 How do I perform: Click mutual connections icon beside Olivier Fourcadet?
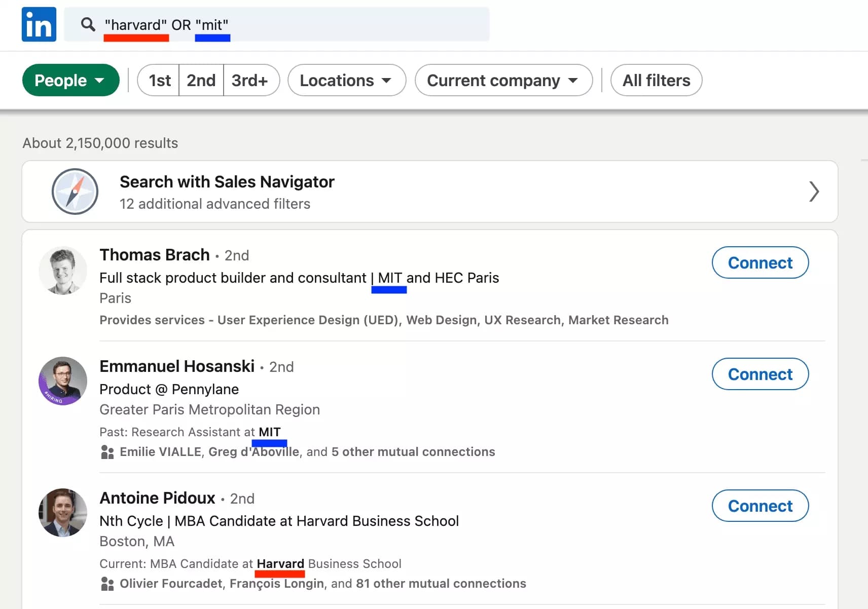(107, 584)
